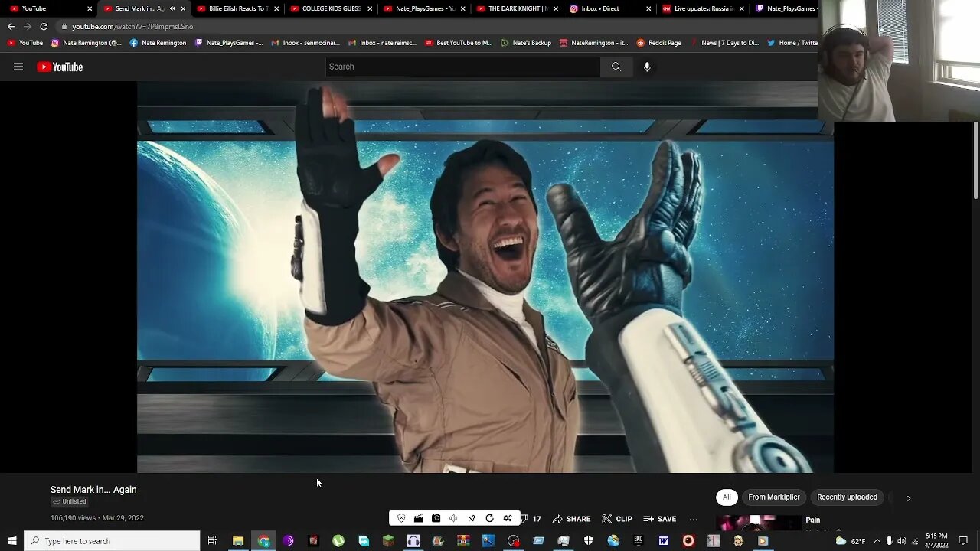The image size is (980, 551).
Task: Open the Best YouTube to M... bookmark
Action: pos(459,43)
